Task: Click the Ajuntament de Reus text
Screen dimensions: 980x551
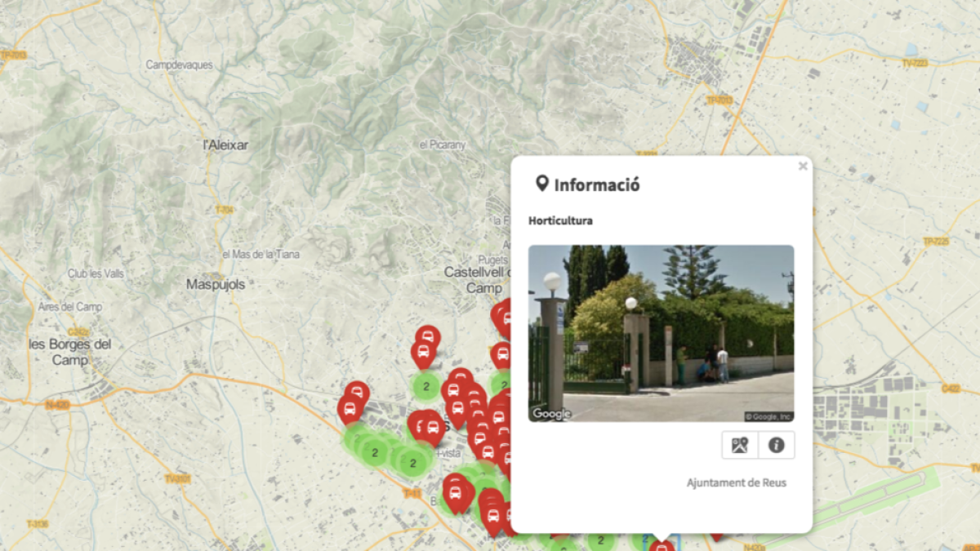Action: (736, 482)
